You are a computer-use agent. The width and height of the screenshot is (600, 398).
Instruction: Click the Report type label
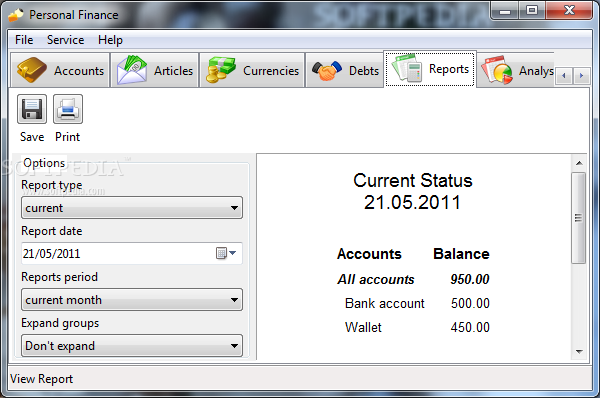(52, 185)
